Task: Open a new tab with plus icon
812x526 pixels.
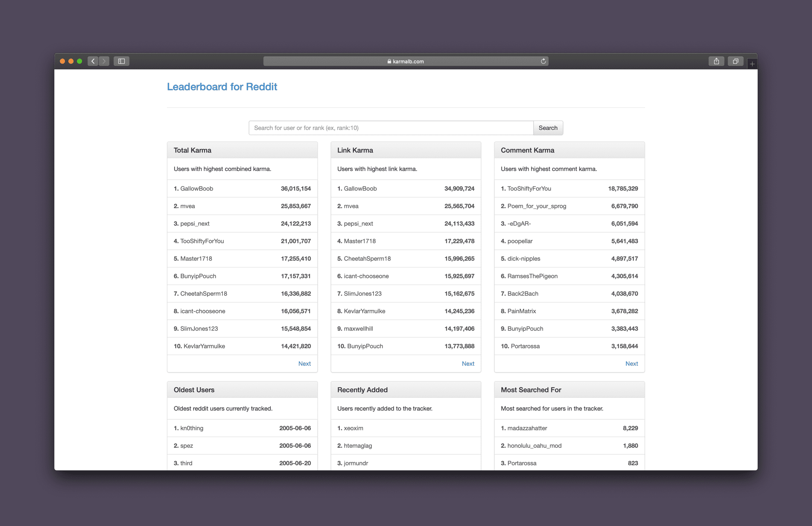Action: (752, 64)
